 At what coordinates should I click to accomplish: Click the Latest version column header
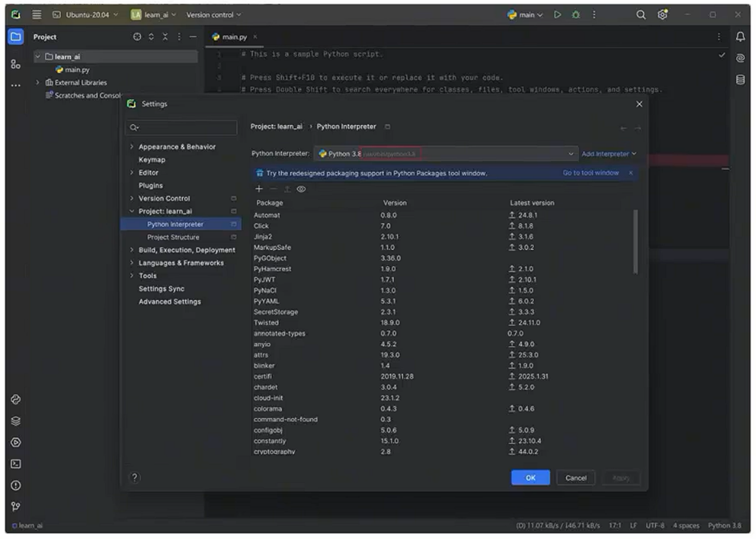[x=532, y=203]
